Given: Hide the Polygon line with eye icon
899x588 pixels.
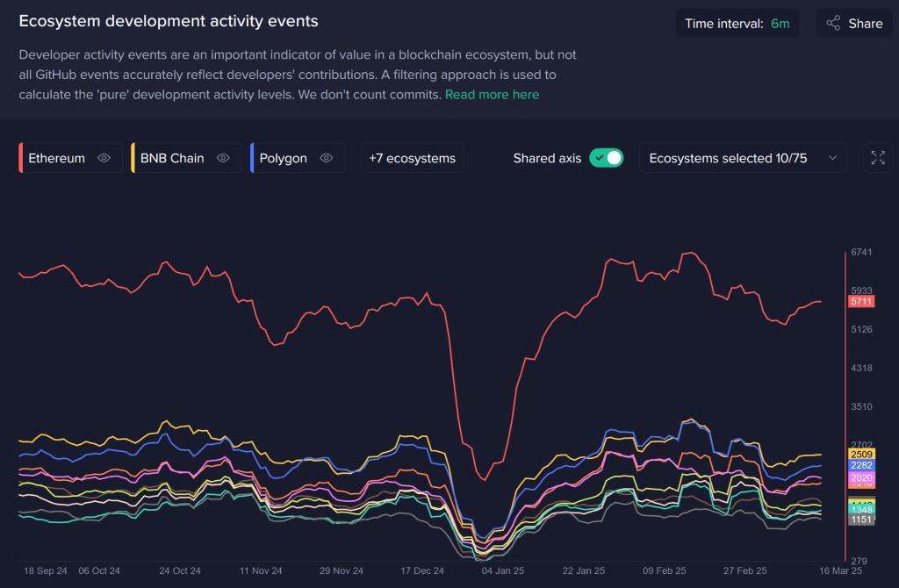Looking at the screenshot, I should 327,158.
